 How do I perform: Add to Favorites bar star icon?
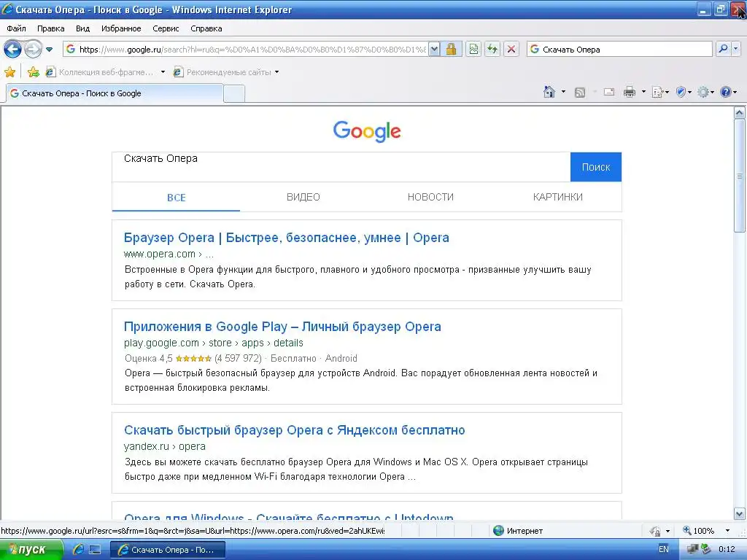[33, 72]
